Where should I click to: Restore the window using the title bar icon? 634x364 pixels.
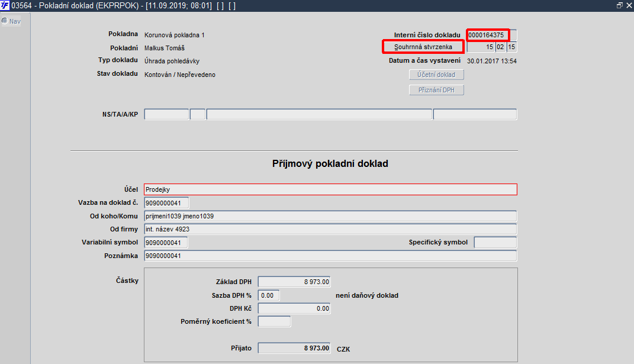tap(619, 5)
